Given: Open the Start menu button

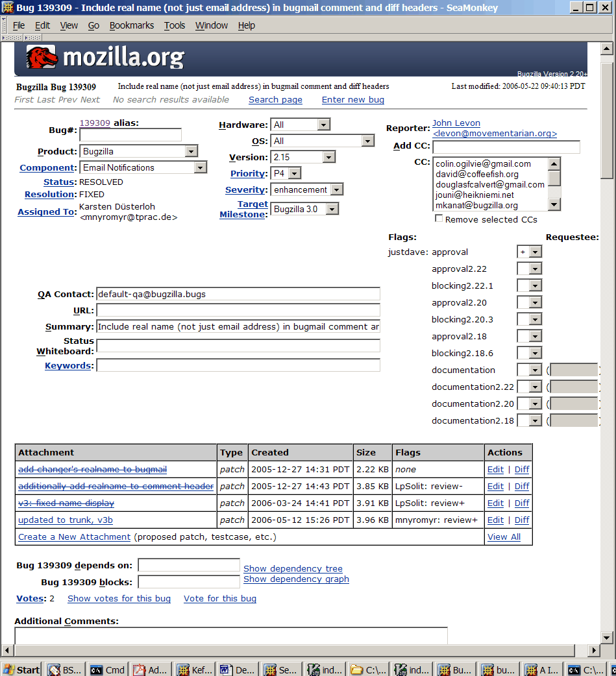Looking at the screenshot, I should (x=21, y=670).
